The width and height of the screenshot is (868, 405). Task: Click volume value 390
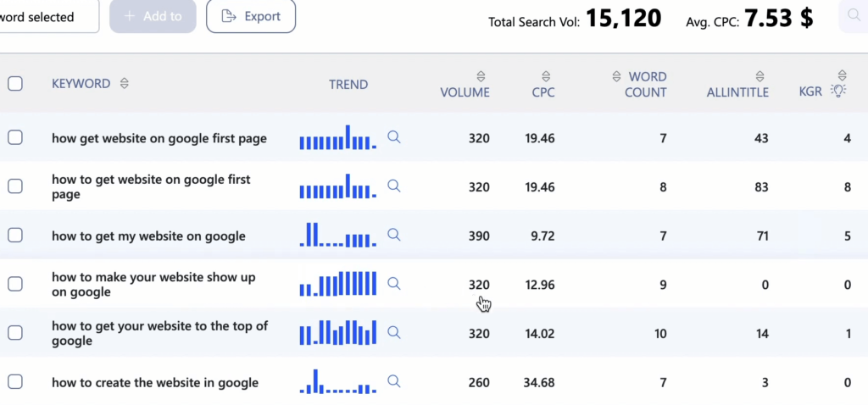point(479,236)
